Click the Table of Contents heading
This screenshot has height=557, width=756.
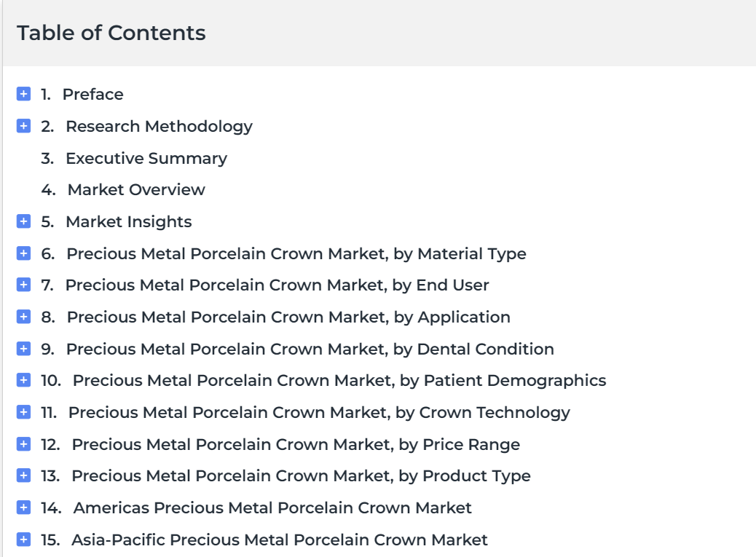tap(111, 33)
